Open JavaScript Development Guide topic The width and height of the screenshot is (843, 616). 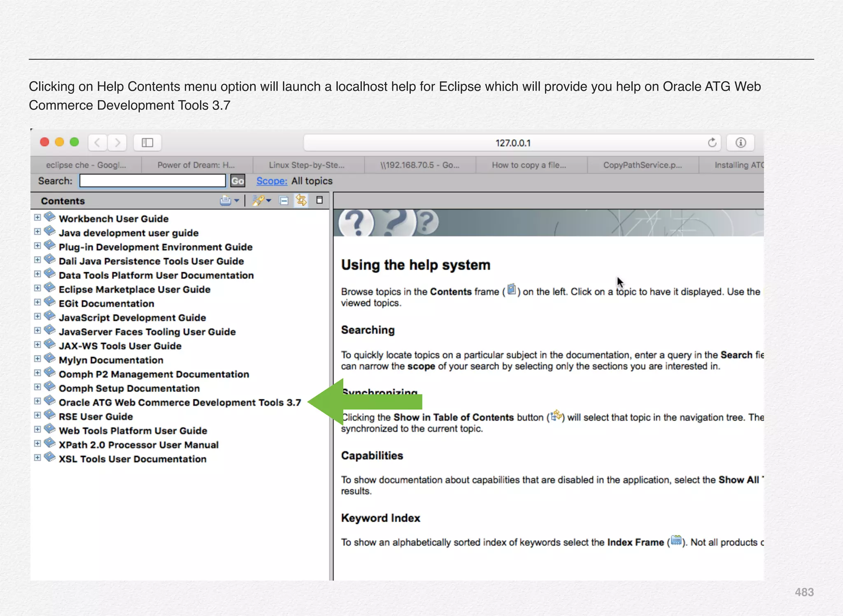point(132,317)
